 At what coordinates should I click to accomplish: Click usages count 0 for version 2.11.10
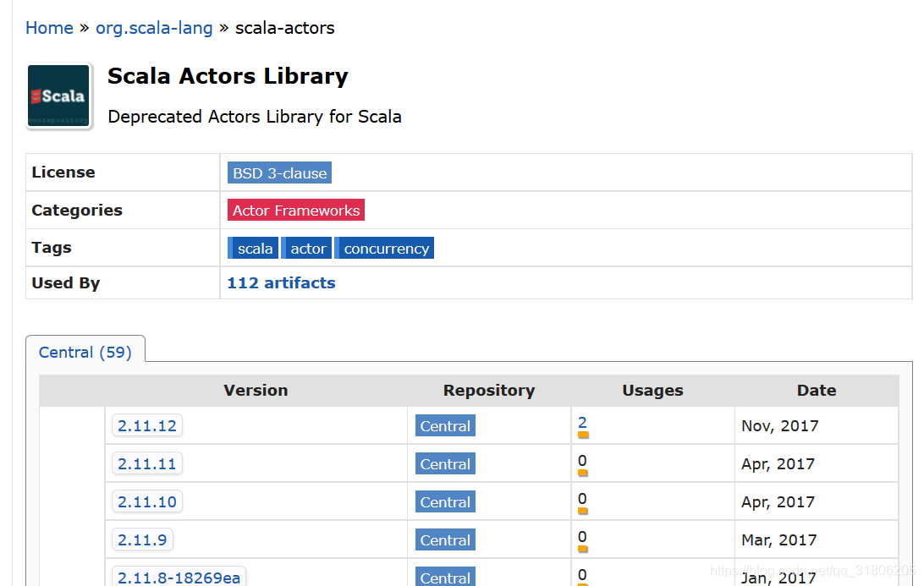[x=582, y=499]
